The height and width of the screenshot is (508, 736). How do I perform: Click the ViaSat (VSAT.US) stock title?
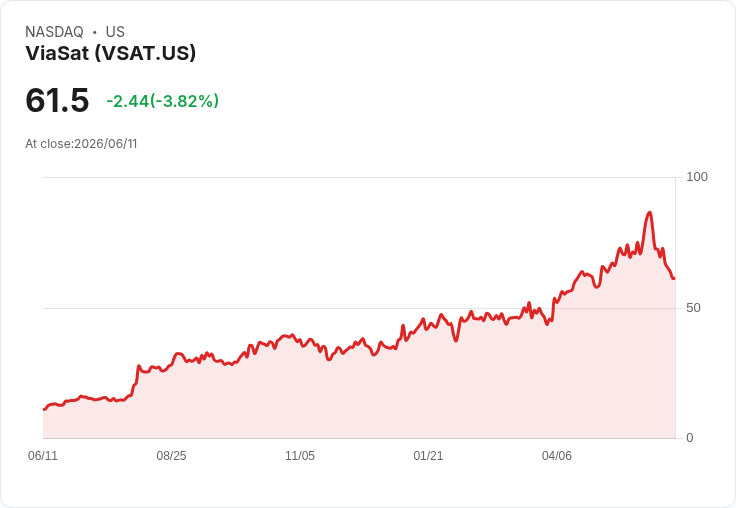[x=110, y=53]
